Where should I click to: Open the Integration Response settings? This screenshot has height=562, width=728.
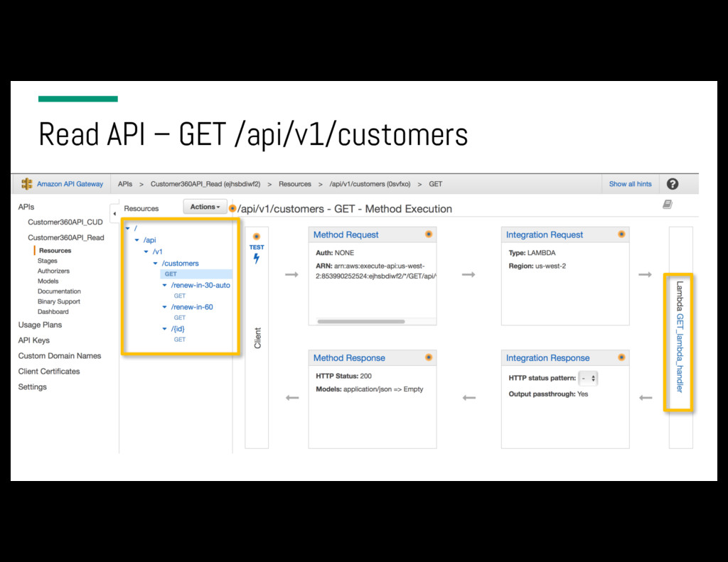click(548, 358)
